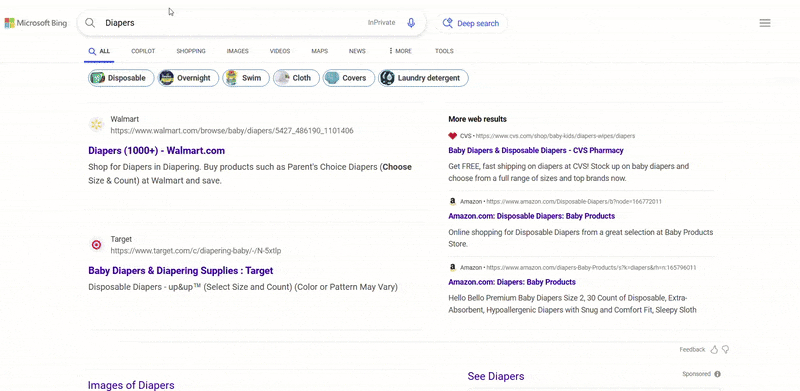Click the Amazon favicon beside diapers-Baby-Products URL
The image size is (800, 391).
pyautogui.click(x=452, y=267)
